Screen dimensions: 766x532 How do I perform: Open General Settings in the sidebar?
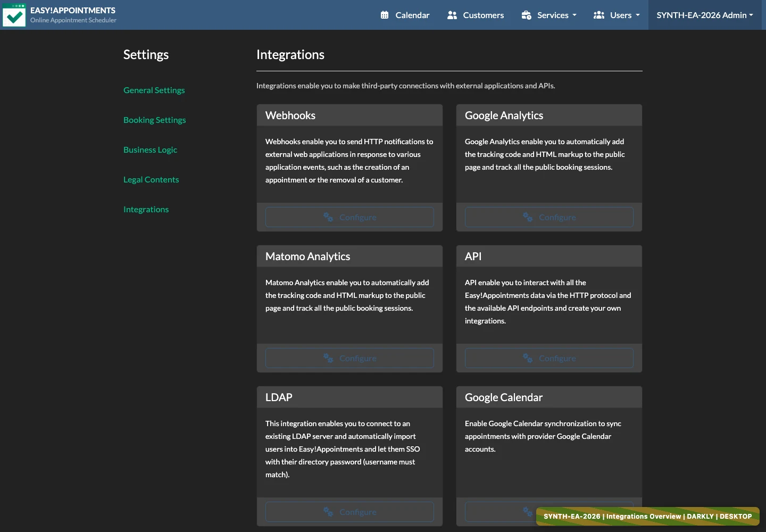[x=154, y=90]
